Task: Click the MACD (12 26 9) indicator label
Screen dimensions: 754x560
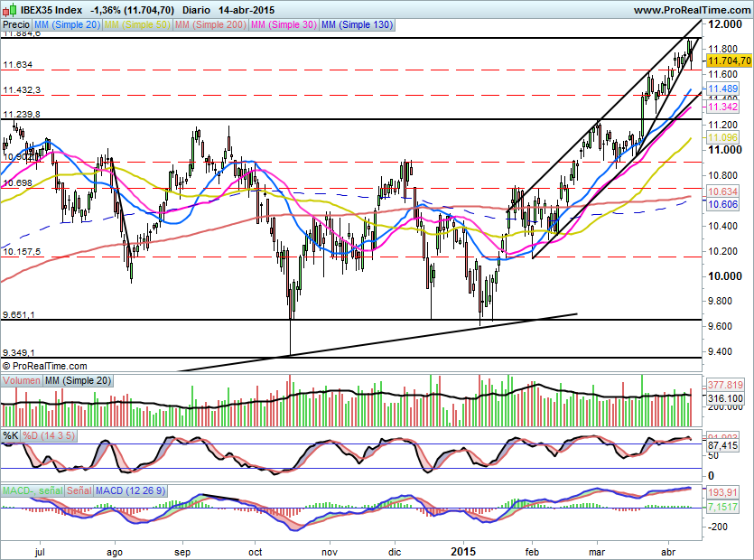Action: pyautogui.click(x=131, y=490)
